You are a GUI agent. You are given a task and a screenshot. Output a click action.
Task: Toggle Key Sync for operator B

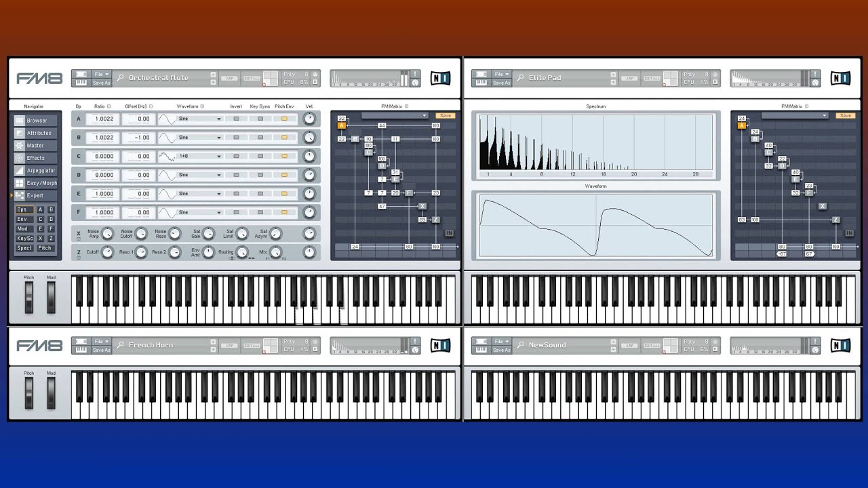pos(260,138)
